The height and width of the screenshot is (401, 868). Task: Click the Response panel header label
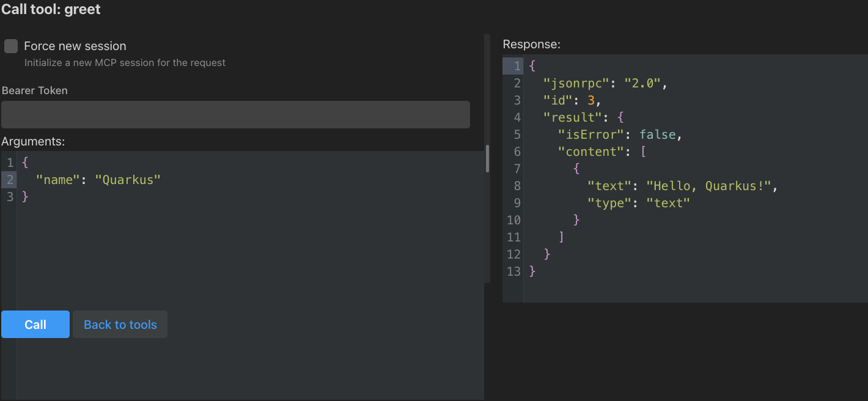click(x=531, y=44)
